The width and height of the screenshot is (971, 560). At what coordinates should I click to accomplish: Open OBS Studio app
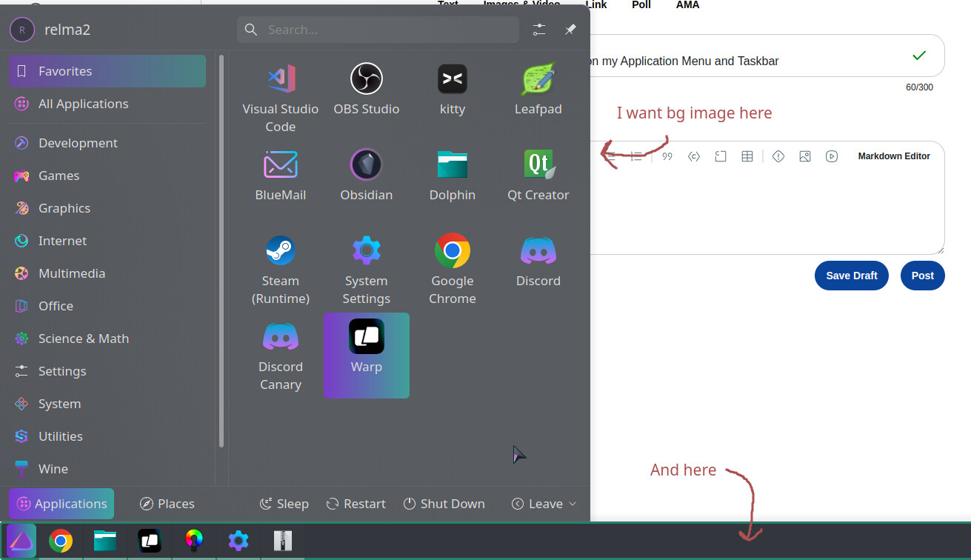click(366, 89)
